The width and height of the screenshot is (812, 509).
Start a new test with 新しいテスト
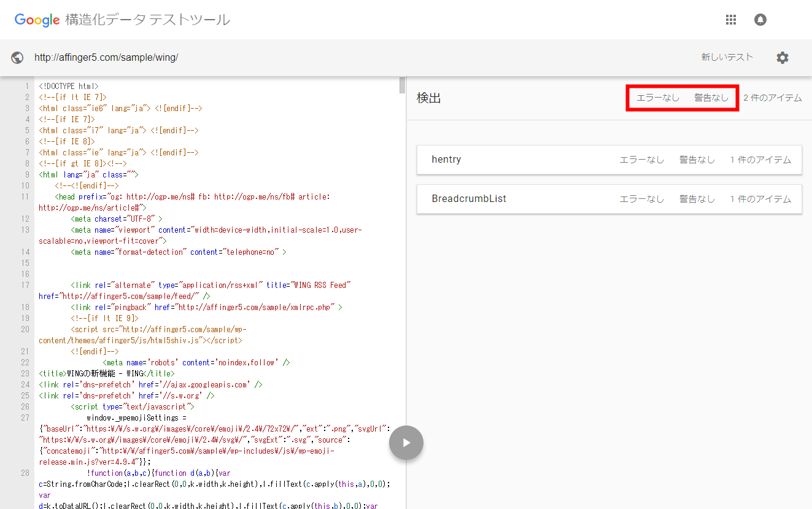pyautogui.click(x=727, y=57)
